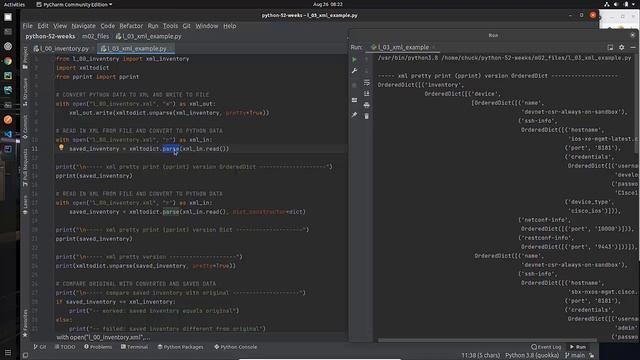This screenshot has width=640, height=360.
Task: Click the lock icon in status bar
Action: click(x=591, y=356)
